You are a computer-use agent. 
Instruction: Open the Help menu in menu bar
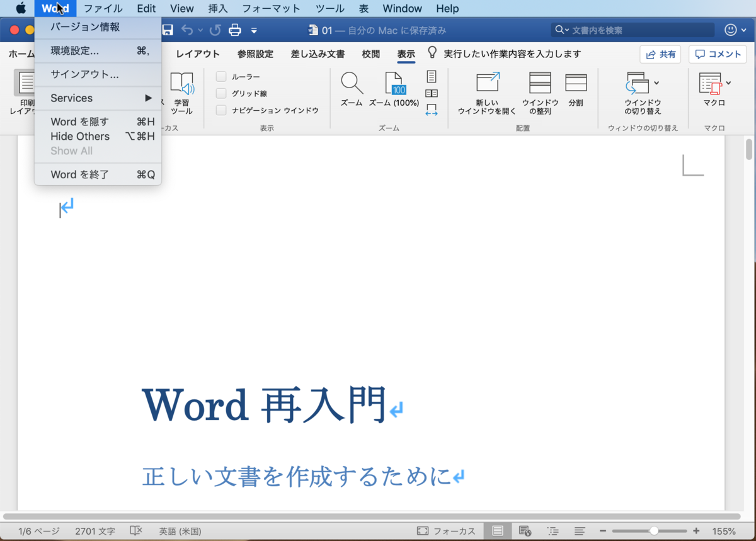447,8
